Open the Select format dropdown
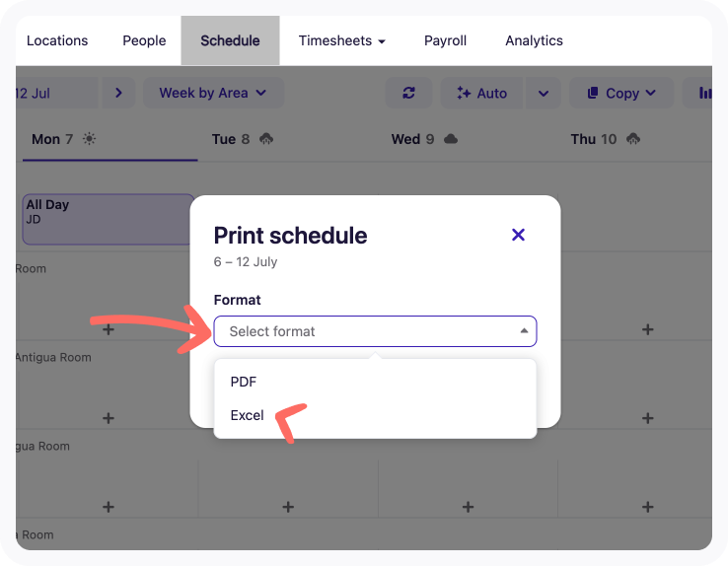The image size is (728, 566). 375,331
